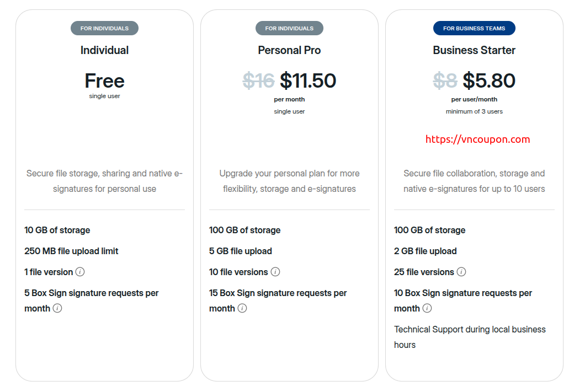Click 250 MB file upload limit text
The height and width of the screenshot is (392, 574).
71,251
